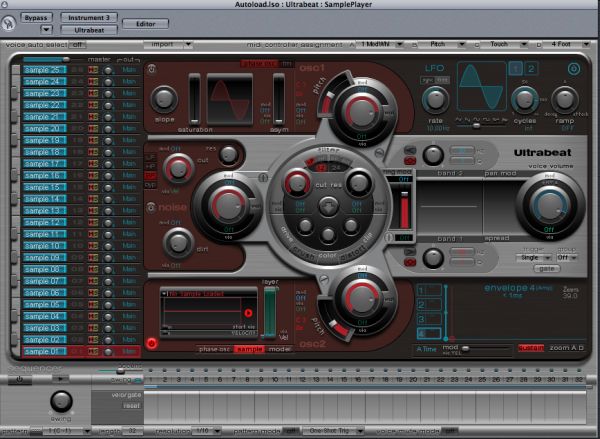Click the LFO waveform shape slider

[481, 126]
